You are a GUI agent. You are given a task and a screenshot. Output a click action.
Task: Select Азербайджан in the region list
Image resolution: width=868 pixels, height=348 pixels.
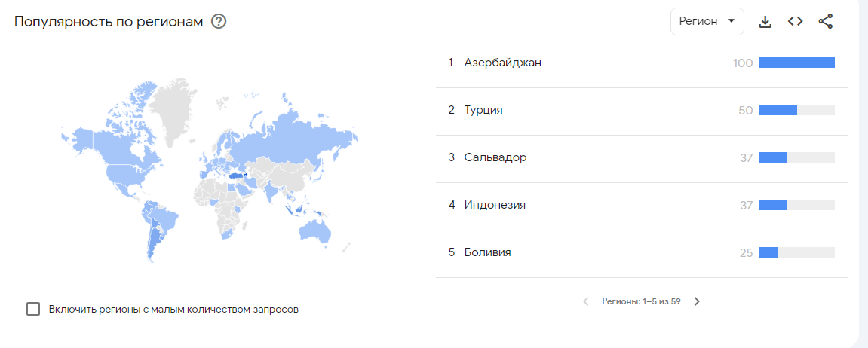[502, 63]
